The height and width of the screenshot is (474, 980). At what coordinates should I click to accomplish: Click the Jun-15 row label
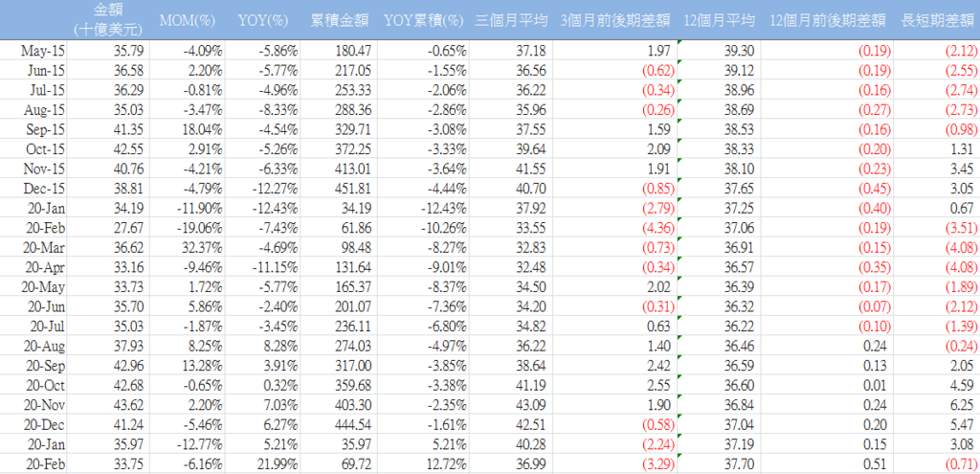point(44,70)
